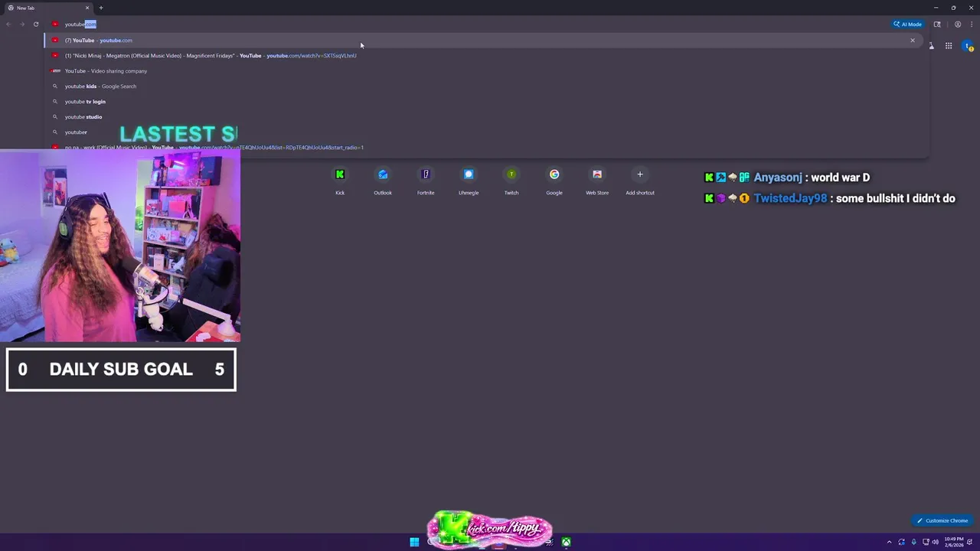Show hidden system tray icons chevron

click(890, 542)
